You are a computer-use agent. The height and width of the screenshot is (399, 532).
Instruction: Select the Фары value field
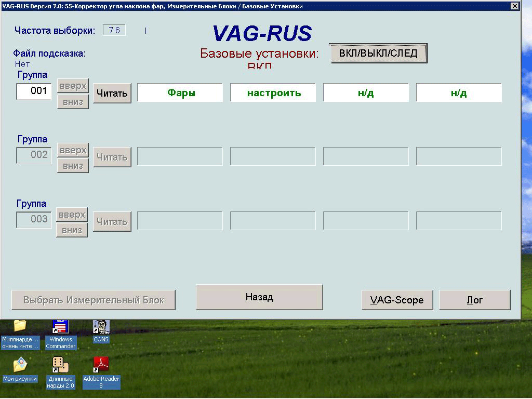point(180,93)
